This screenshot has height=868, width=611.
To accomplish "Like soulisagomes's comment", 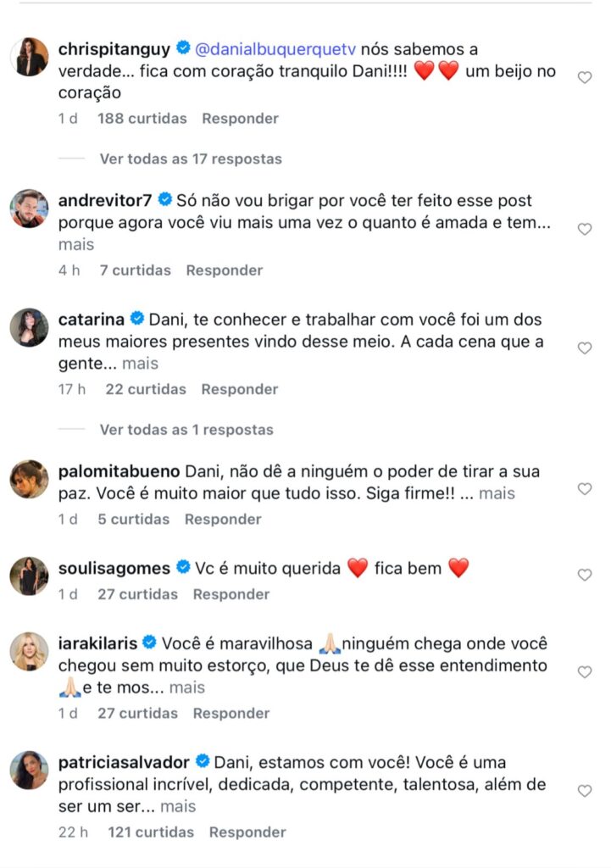I will [584, 575].
